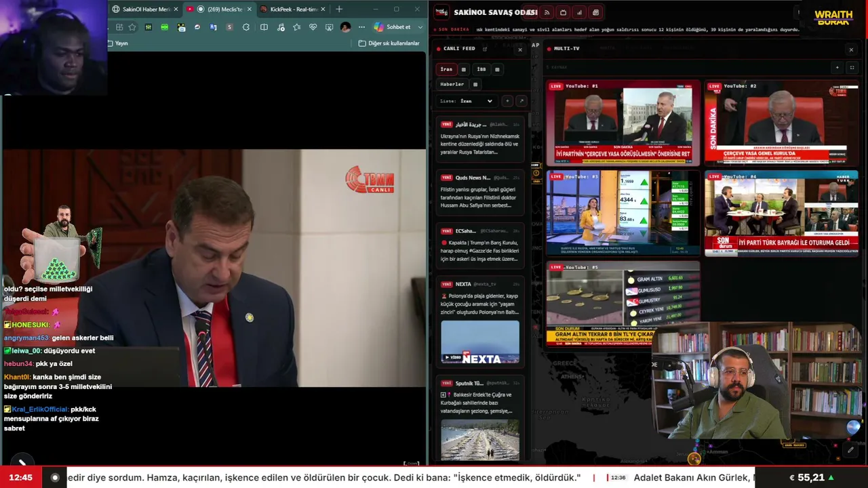Open the feed post about Ukrayna Nizhnekamsk attack
The height and width of the screenshot is (488, 868).
tap(480, 139)
